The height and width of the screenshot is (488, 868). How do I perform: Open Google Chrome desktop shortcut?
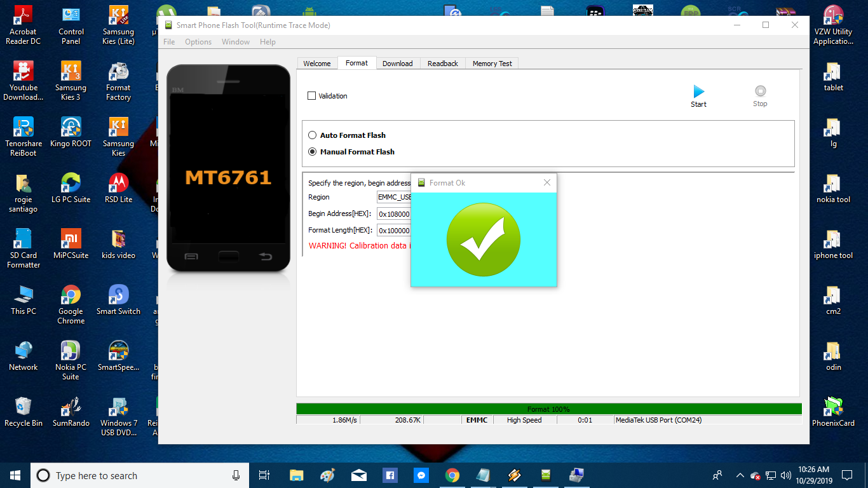coord(71,305)
